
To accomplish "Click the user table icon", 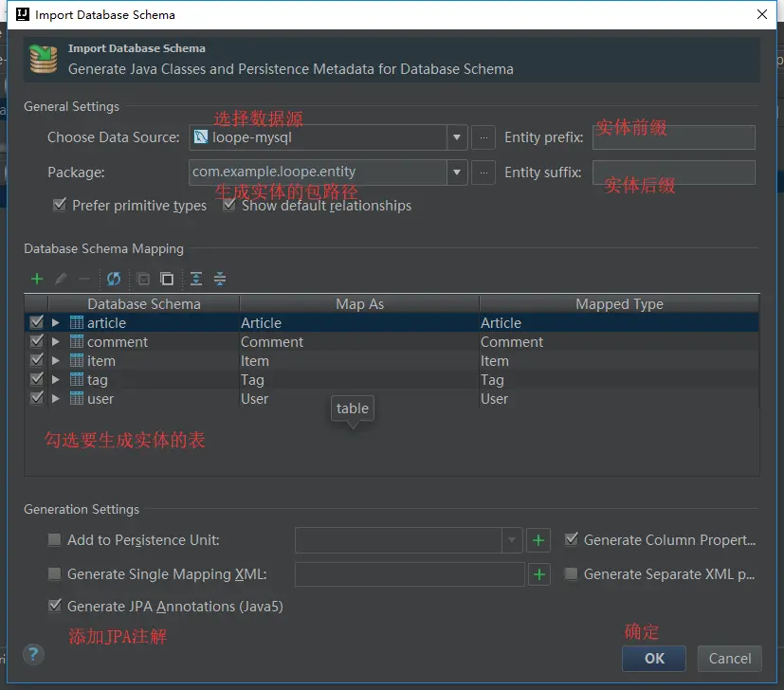I will pos(77,398).
